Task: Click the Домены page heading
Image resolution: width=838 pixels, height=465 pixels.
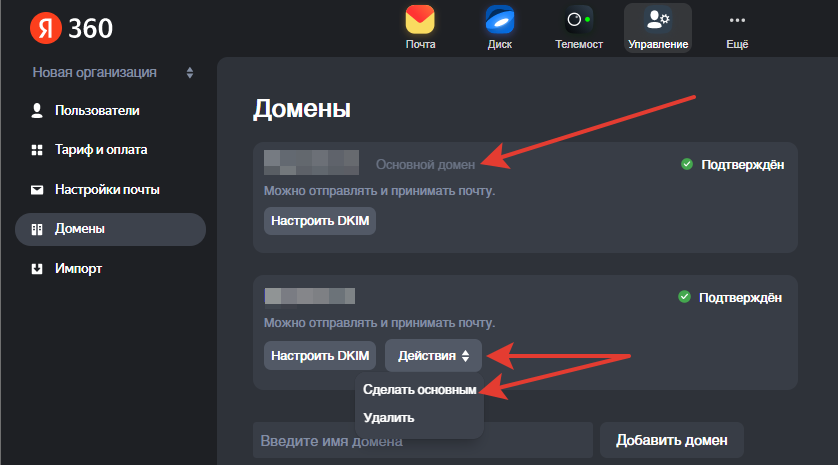Action: (302, 109)
